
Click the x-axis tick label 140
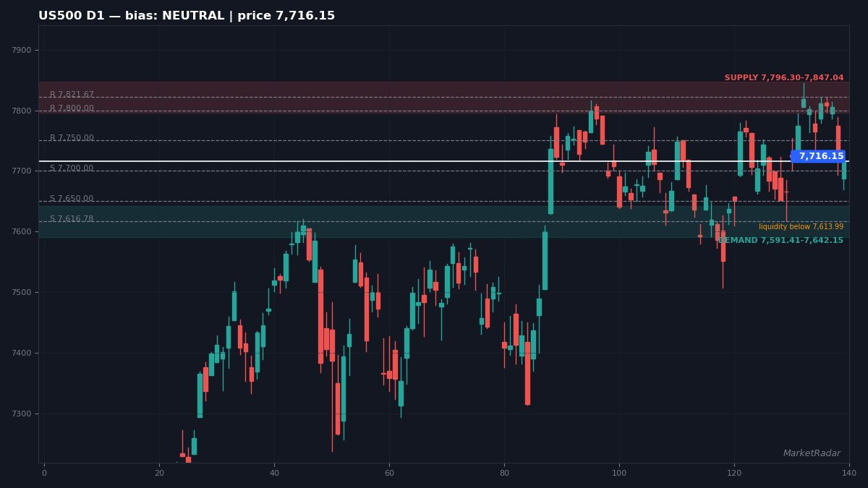click(849, 474)
